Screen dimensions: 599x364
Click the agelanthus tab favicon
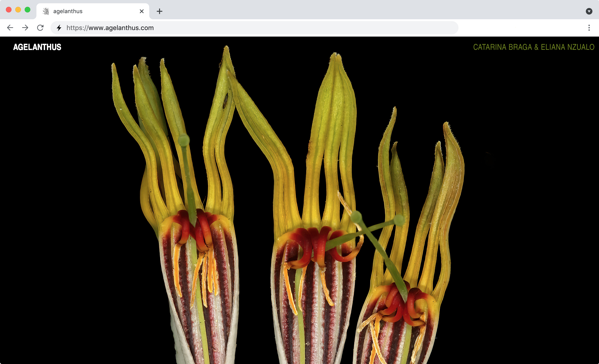pyautogui.click(x=46, y=11)
